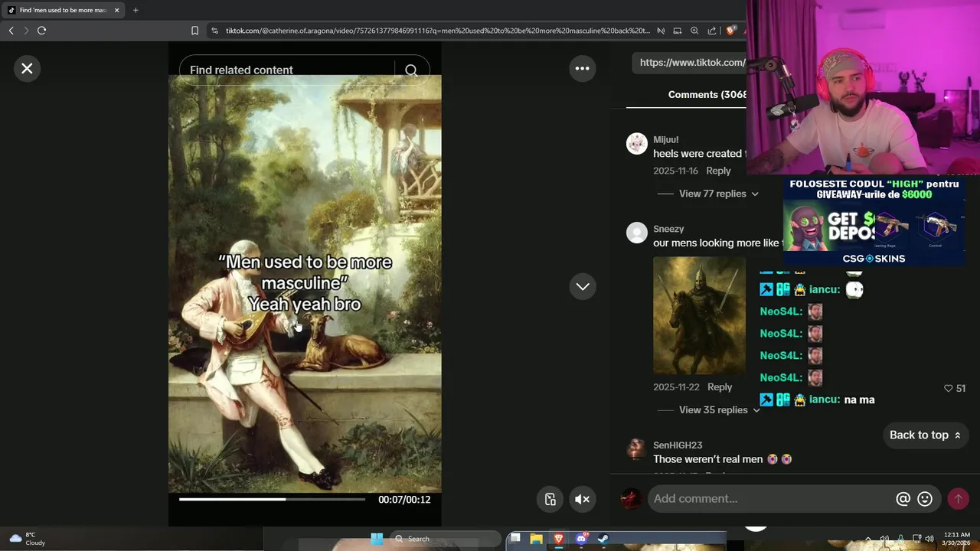The height and width of the screenshot is (551, 980).
Task: Select the 'Find men used to be more' tab
Action: click(x=63, y=11)
